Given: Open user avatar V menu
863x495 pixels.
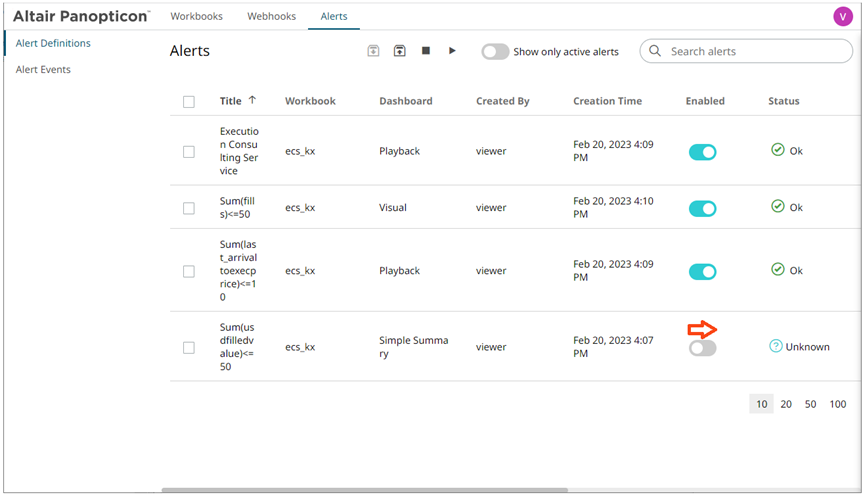Looking at the screenshot, I should point(843,17).
